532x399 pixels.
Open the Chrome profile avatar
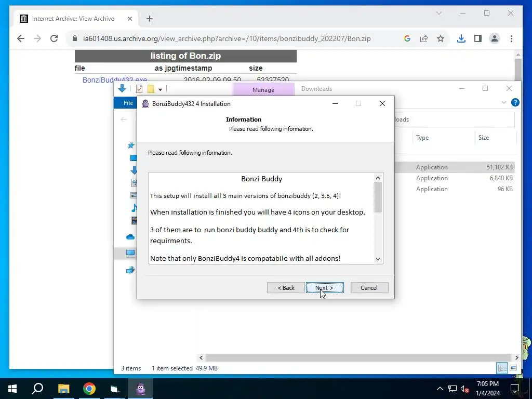tap(495, 38)
